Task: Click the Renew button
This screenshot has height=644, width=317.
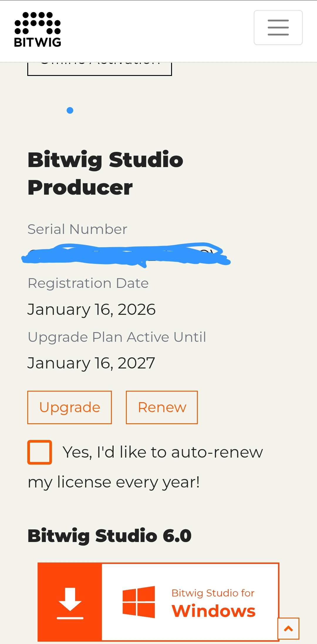Action: tap(162, 407)
